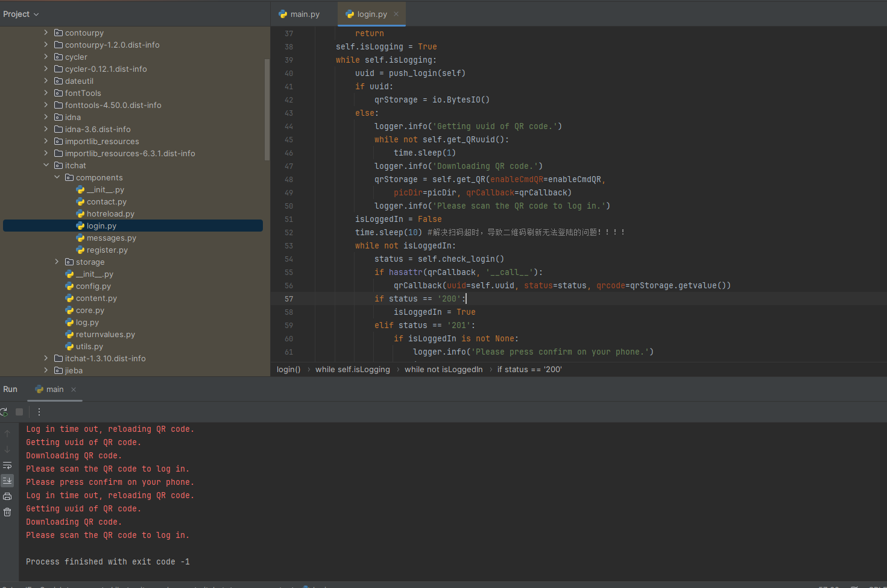
Task: Clear console output with trash icon
Action: 7,512
